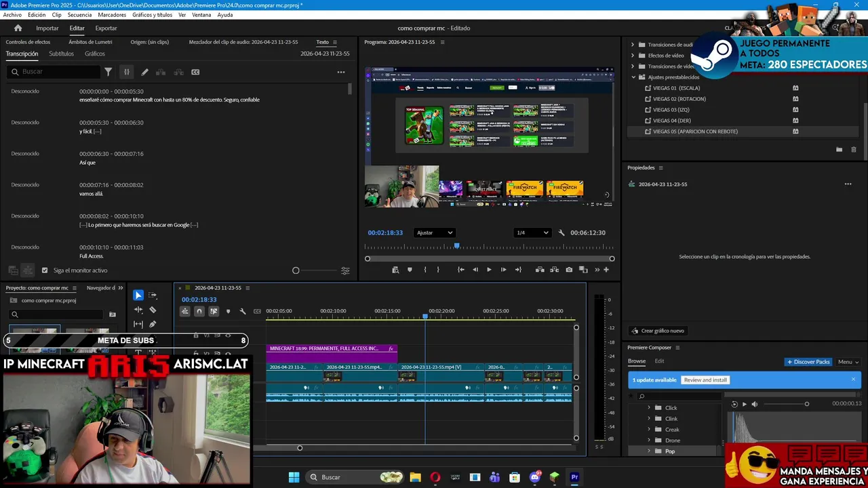The width and height of the screenshot is (868, 488).
Task: Toggle V3 track lock
Action: [196, 335]
